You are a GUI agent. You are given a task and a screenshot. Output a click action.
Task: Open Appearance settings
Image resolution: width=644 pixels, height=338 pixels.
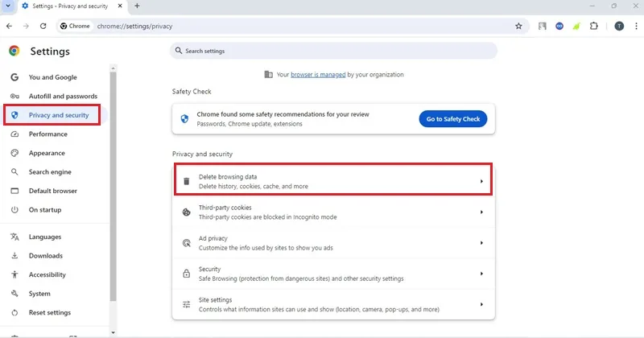click(47, 153)
